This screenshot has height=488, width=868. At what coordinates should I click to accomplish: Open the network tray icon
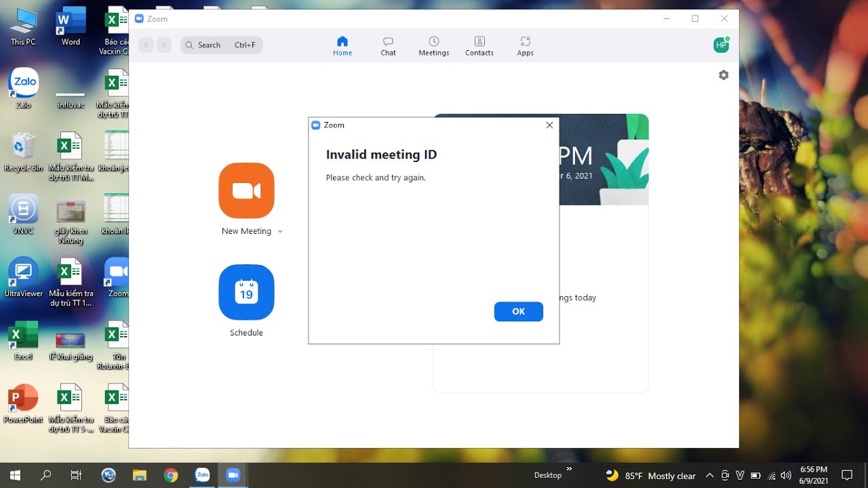click(x=771, y=475)
